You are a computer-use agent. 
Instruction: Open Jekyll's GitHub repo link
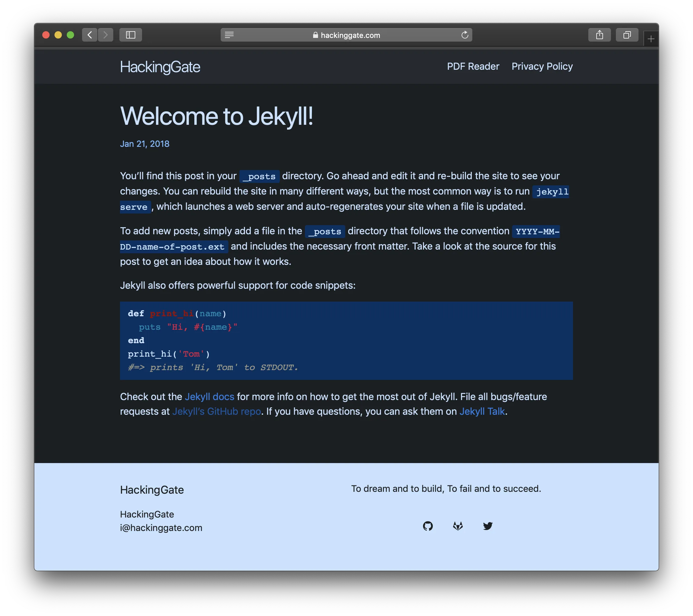coord(217,411)
